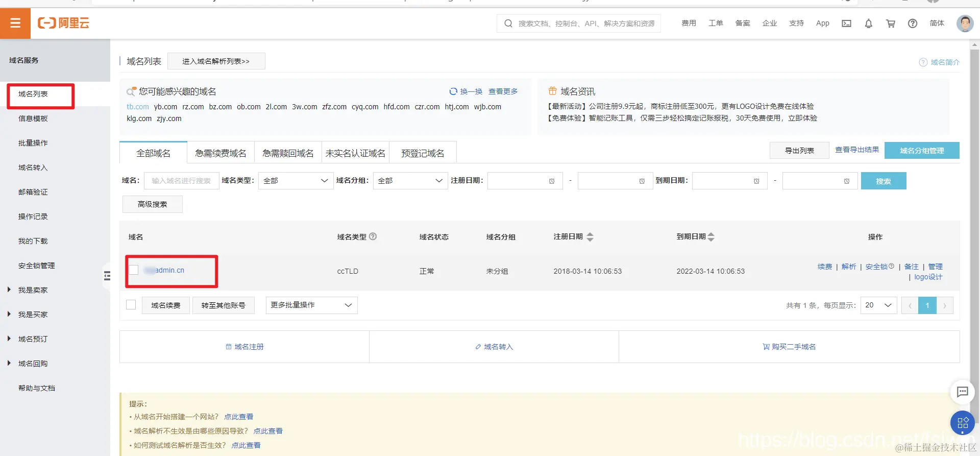Click the search magnifier icon

[x=508, y=23]
